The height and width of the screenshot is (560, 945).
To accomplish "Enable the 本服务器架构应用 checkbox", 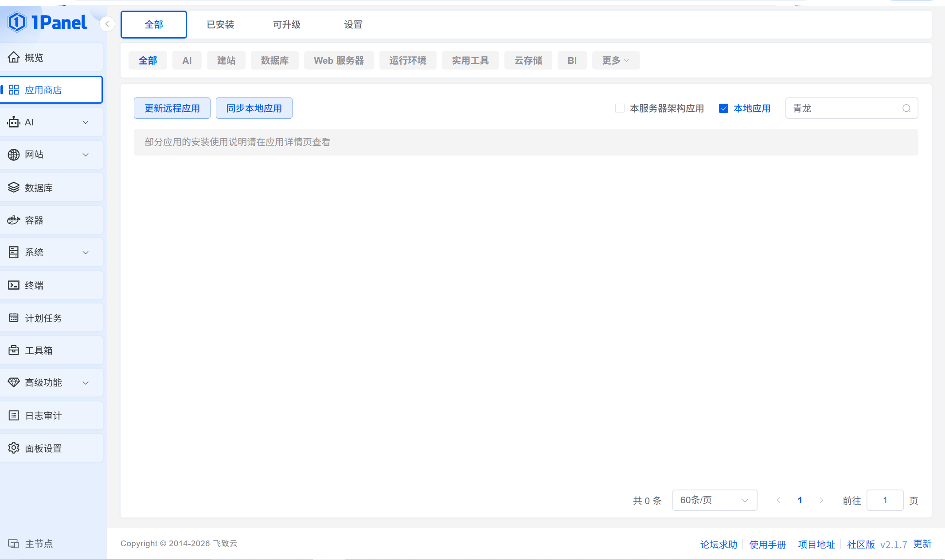I will tap(620, 109).
